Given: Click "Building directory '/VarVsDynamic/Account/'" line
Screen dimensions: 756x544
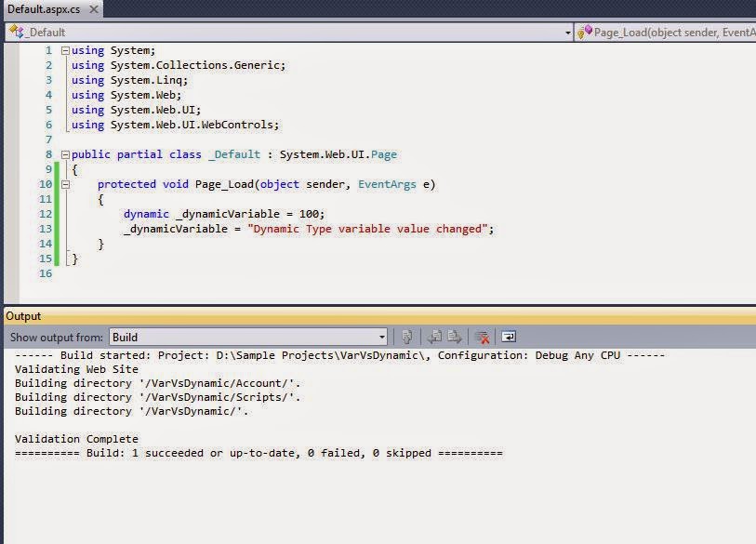Looking at the screenshot, I should point(158,383).
